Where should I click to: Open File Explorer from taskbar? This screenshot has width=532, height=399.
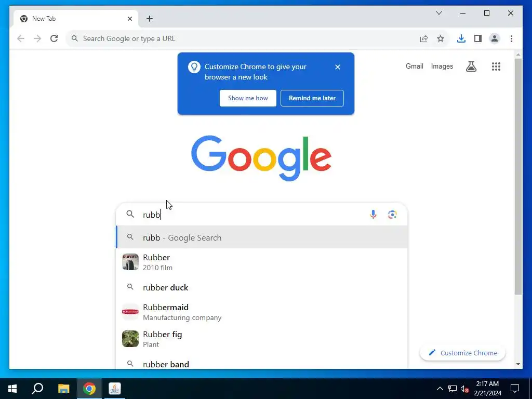tap(63, 389)
